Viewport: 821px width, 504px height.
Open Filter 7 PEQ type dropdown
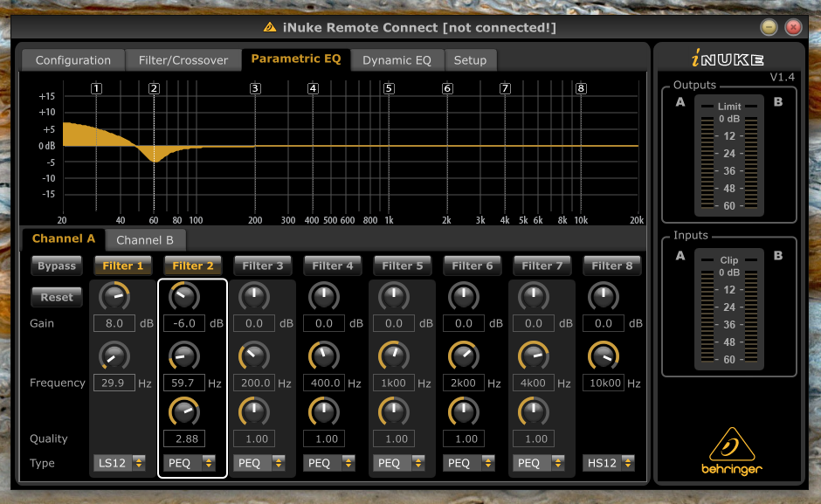[538, 463]
